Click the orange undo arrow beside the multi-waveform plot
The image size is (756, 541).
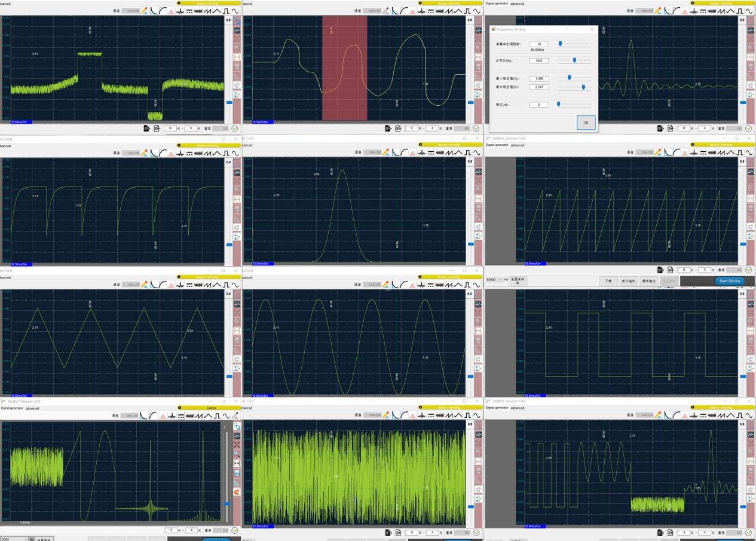tap(237, 491)
